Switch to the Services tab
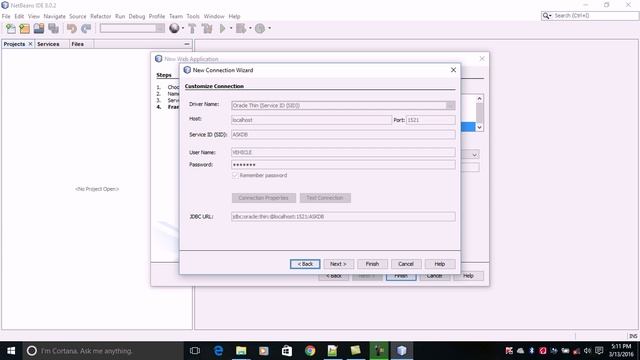Image resolution: width=640 pixels, height=360 pixels. tap(48, 44)
